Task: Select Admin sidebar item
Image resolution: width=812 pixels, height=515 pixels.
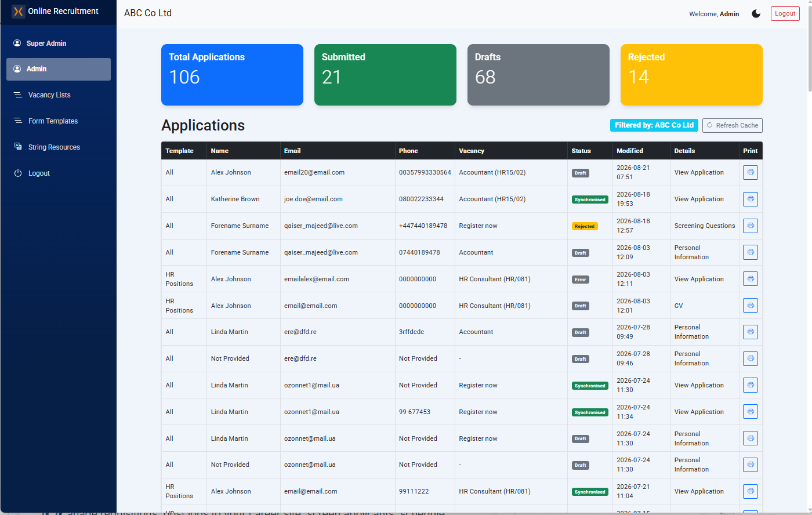Action: 59,69
